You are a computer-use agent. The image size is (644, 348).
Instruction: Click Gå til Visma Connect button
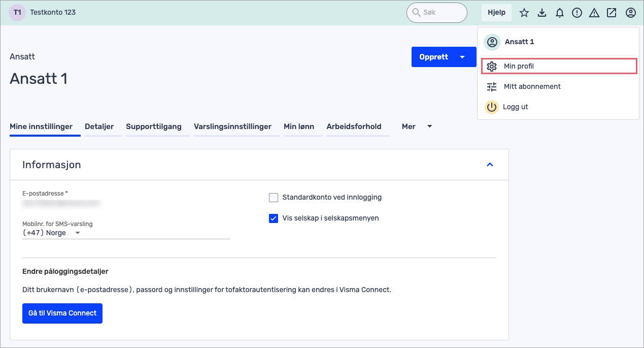click(x=62, y=313)
